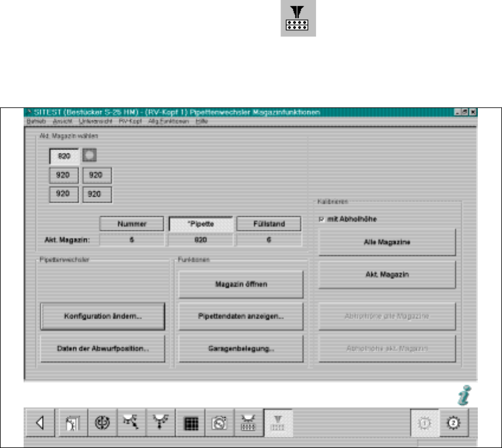Viewport: 502px width, 448px height.
Task: Click the Akt. Magazin Füllstand value 6
Action: tap(269, 240)
